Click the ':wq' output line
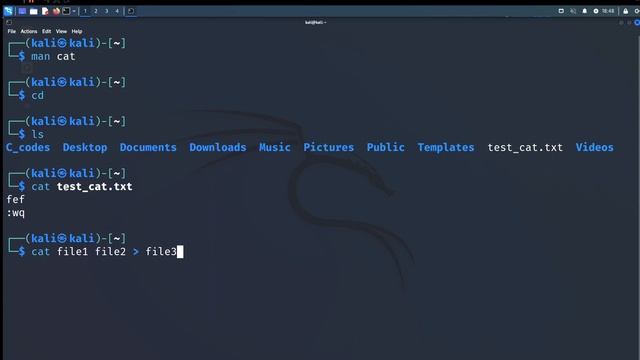 [x=16, y=213]
